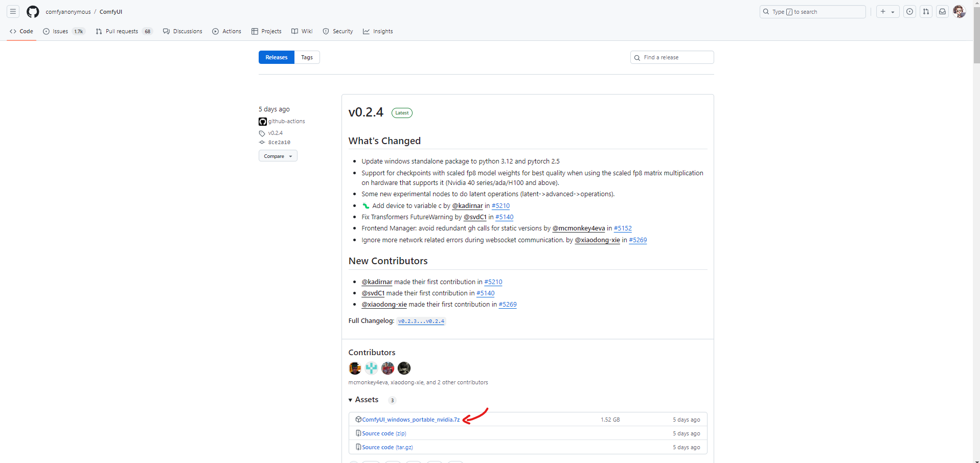Open the Wiki tab

pos(302,31)
